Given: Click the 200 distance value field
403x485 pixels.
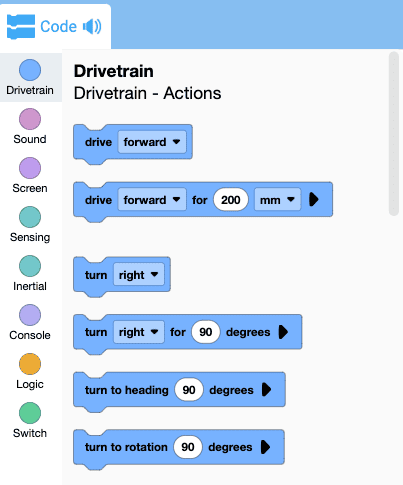Looking at the screenshot, I should click(x=231, y=200).
